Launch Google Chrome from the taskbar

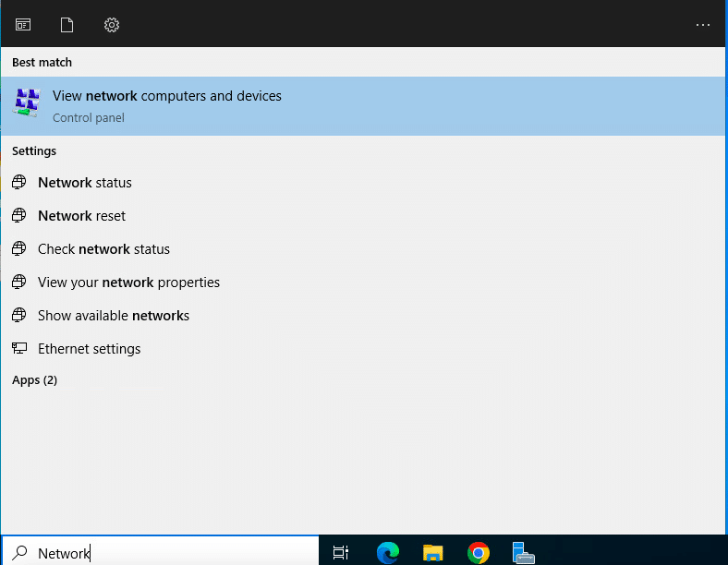(479, 552)
